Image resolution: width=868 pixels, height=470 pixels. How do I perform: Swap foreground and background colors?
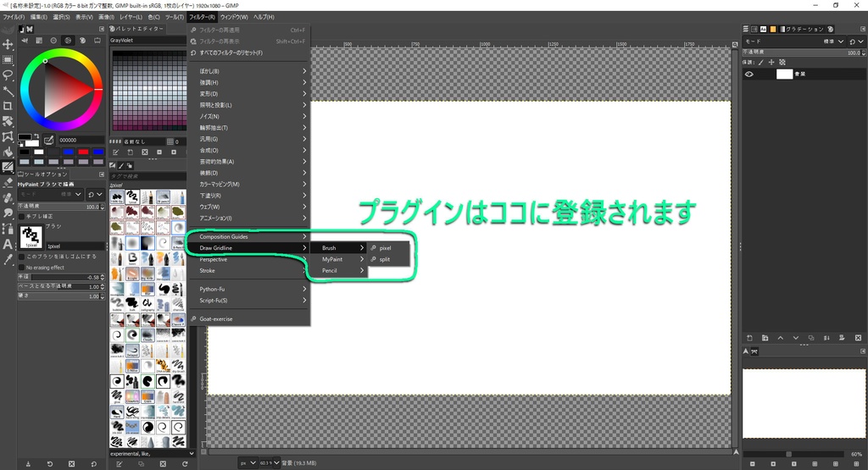(x=36, y=135)
